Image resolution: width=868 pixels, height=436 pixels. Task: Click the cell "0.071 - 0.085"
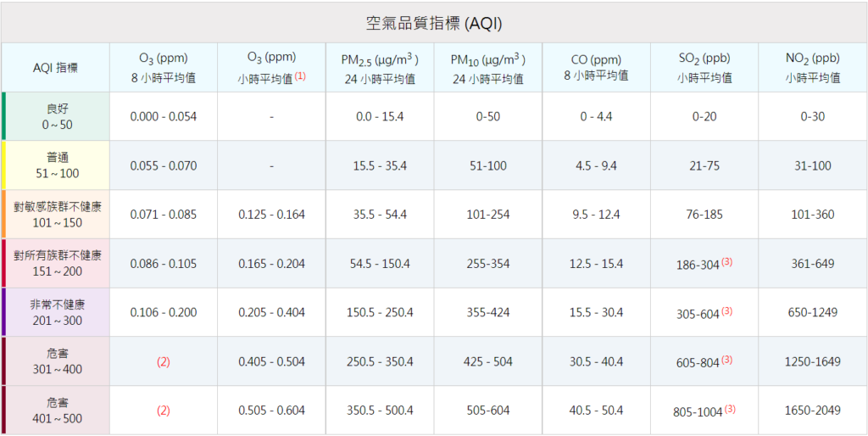click(x=164, y=215)
